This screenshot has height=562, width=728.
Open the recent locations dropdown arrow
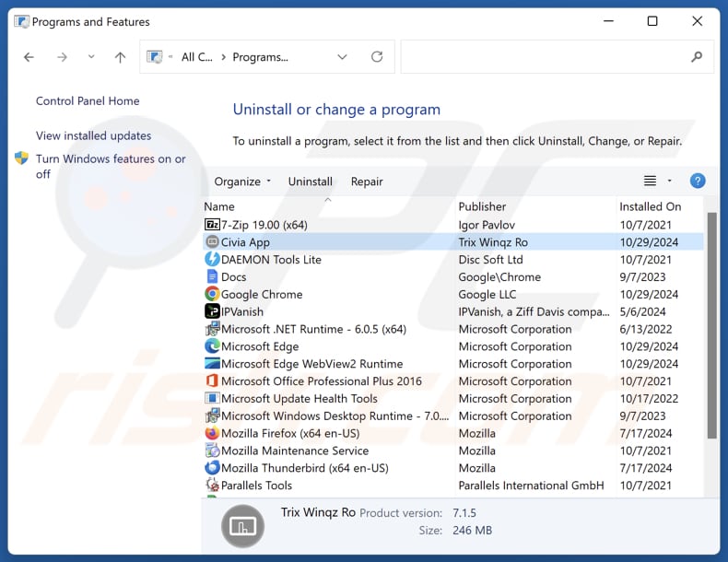click(x=91, y=56)
